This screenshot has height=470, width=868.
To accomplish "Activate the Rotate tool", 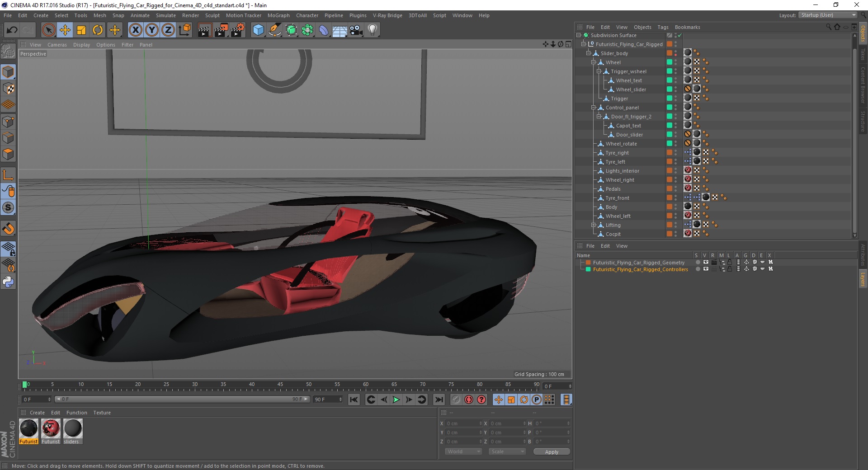I will click(x=98, y=30).
